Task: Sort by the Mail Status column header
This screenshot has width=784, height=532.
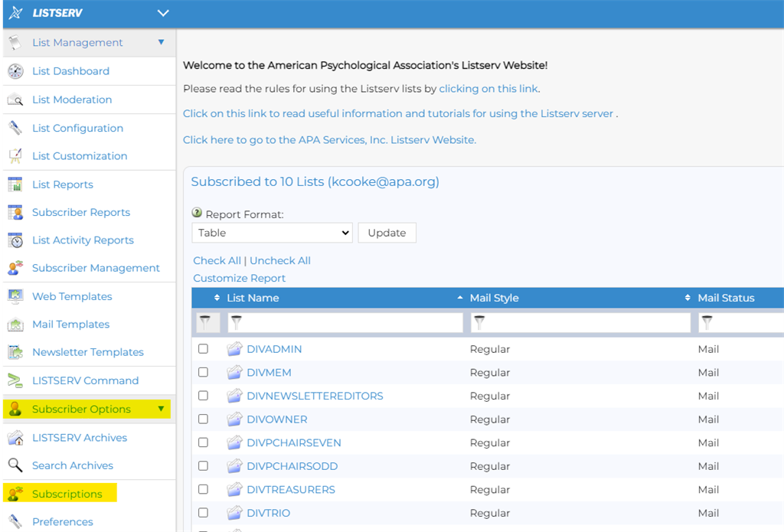Action: 726,298
